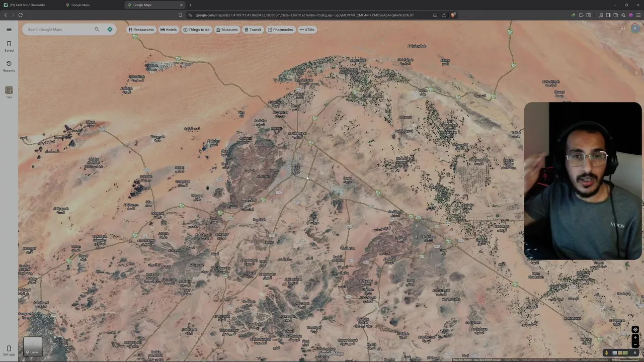Screen dimensions: 644x362
Task: Toggle the browser sidebar panel
Action: pyautogui.click(x=608, y=15)
